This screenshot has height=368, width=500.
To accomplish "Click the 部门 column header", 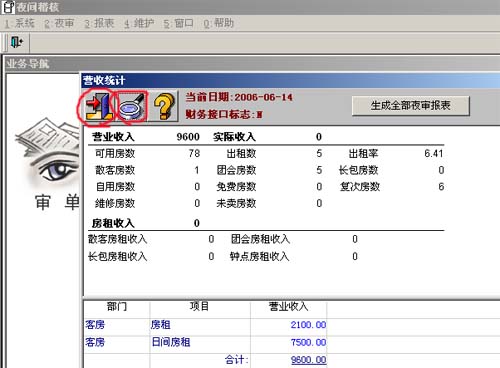I will (117, 306).
